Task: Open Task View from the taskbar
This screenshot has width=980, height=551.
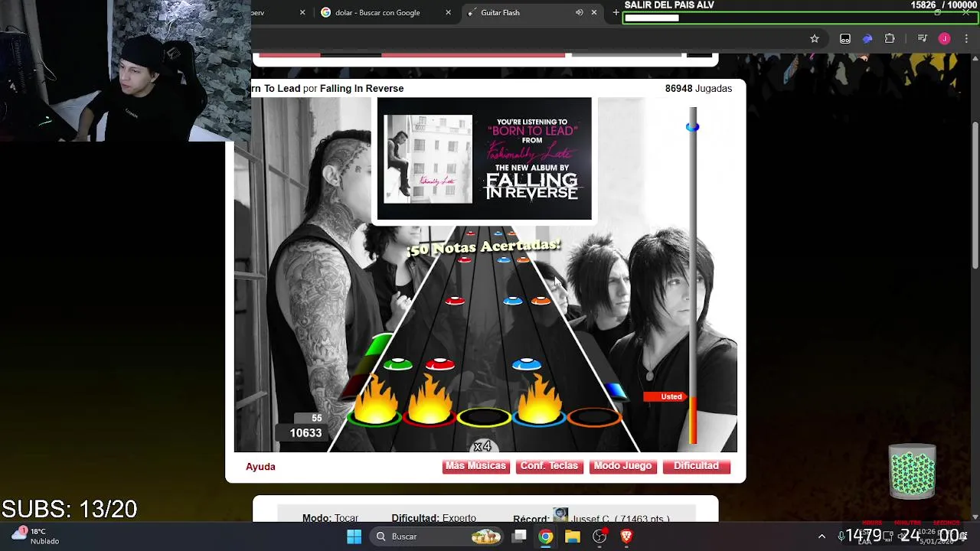Action: (519, 536)
